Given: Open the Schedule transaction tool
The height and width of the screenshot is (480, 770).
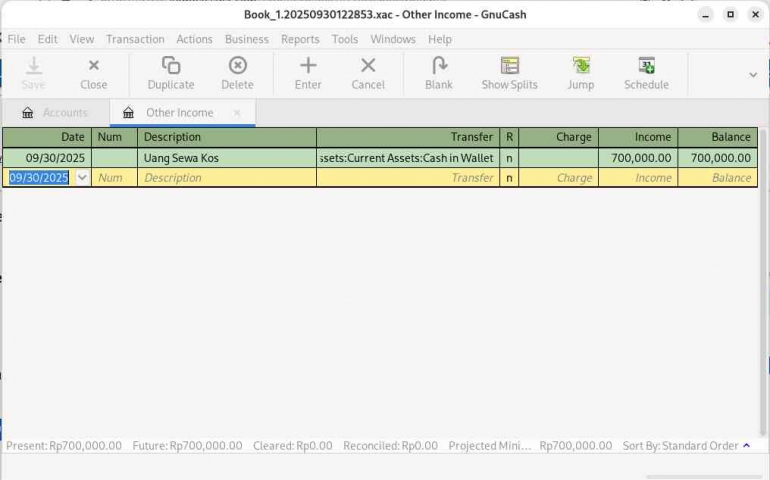Looking at the screenshot, I should tap(646, 66).
